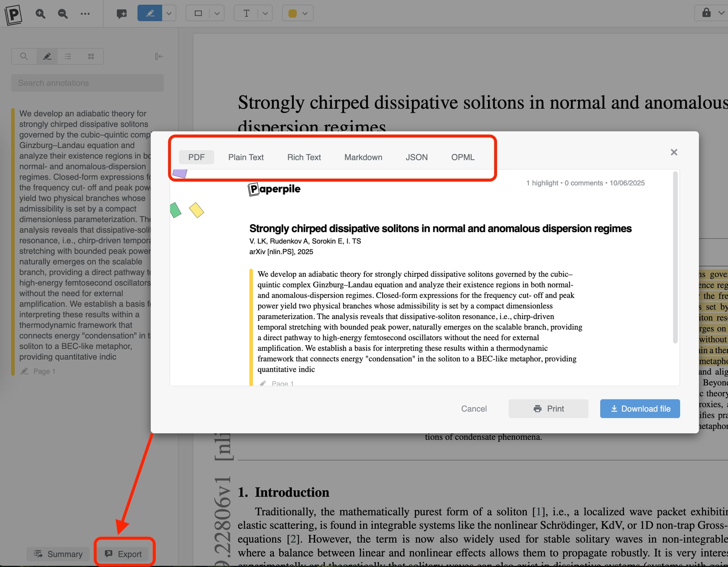Screen dimensions: 728x567
Task: Switch to the Markdown export tab
Action: coord(363,157)
